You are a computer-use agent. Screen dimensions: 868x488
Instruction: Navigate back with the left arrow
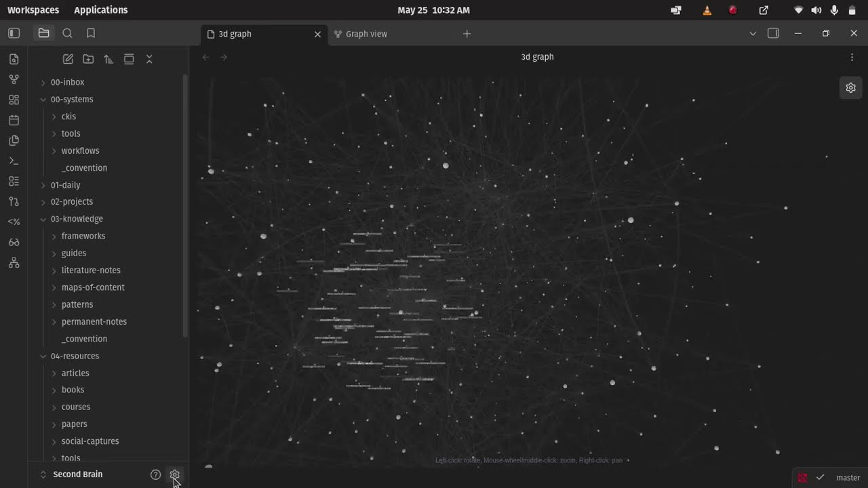point(205,57)
